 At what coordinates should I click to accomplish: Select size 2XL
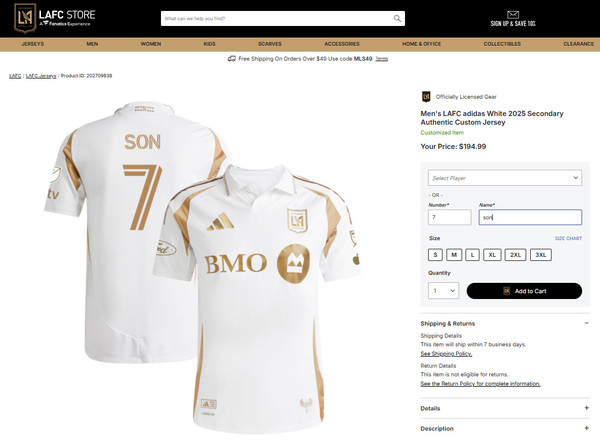515,255
